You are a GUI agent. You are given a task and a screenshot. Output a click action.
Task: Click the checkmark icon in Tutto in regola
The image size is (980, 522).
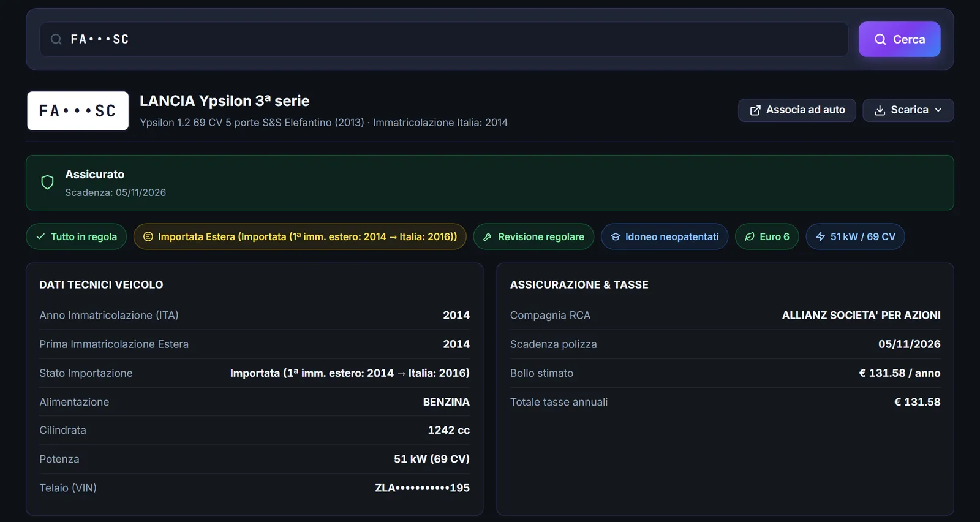tap(40, 236)
